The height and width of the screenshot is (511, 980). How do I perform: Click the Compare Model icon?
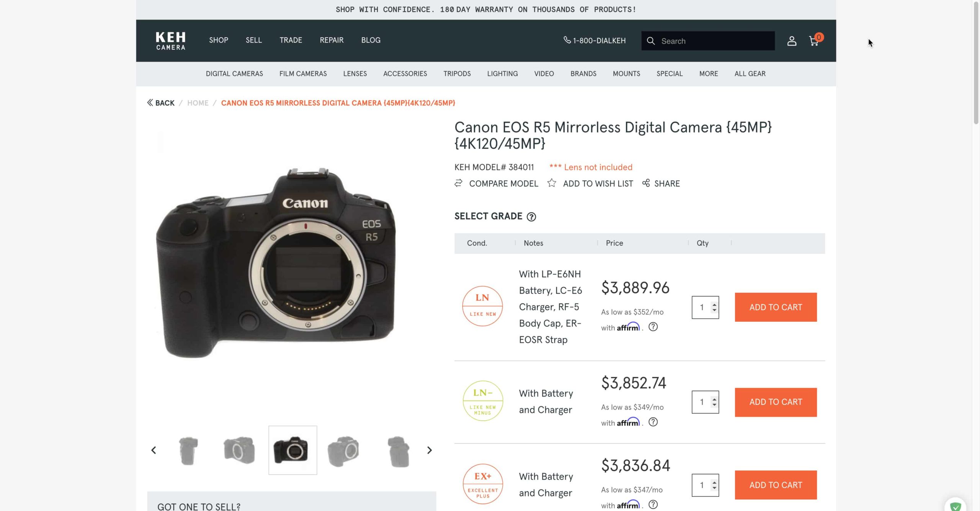tap(459, 183)
